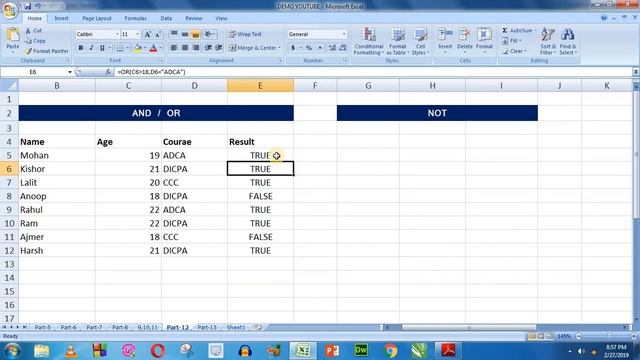Switch to the Part-5 sheet tab

43,327
